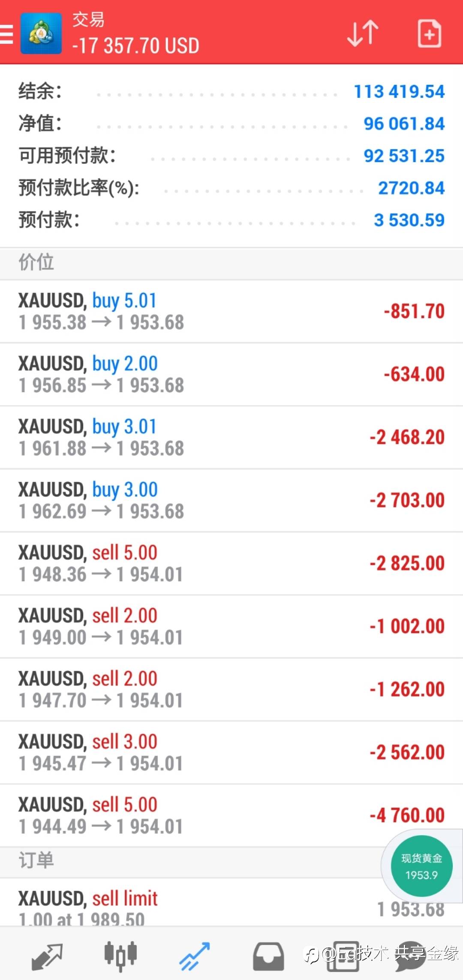
Task: Switch to the candlestick Chart tab
Action: [120, 956]
